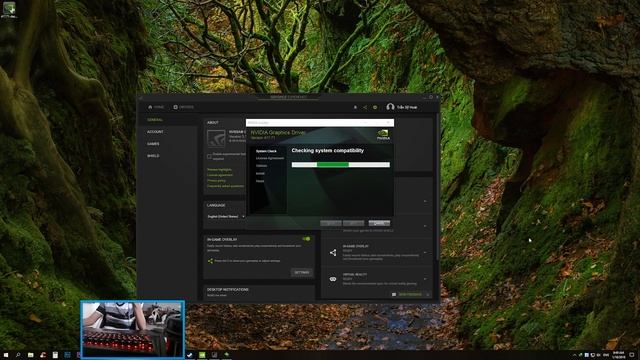Click the taskbar clock

point(618,355)
